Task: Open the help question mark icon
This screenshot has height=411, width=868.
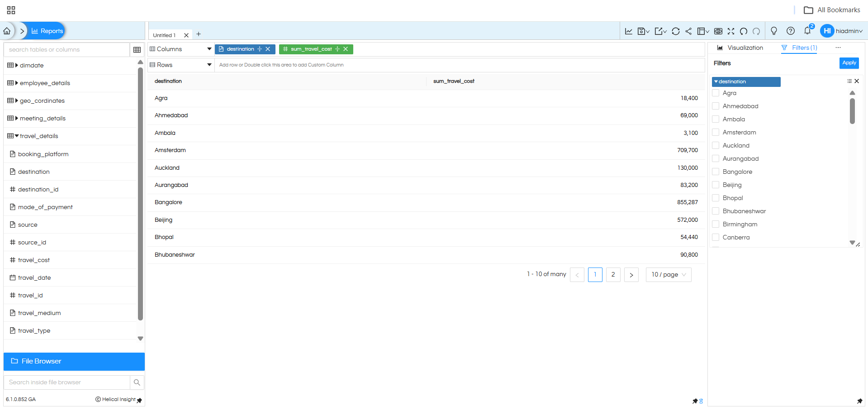Action: tap(791, 31)
